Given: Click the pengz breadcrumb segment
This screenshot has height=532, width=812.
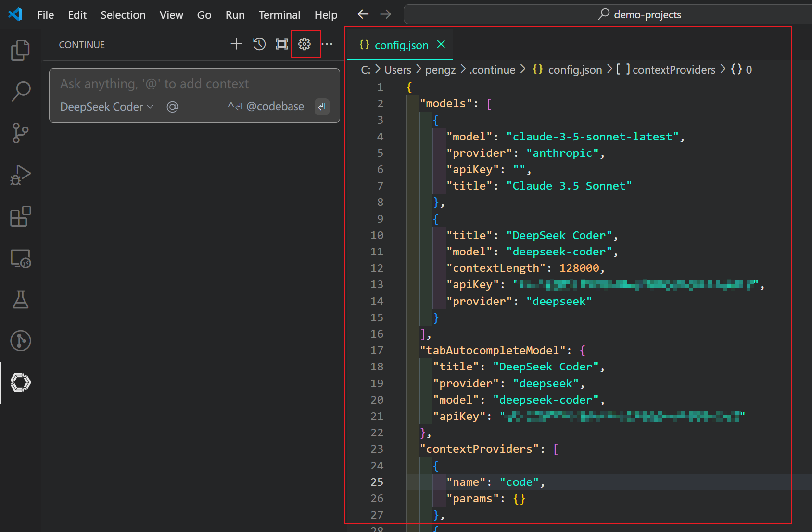Looking at the screenshot, I should pyautogui.click(x=440, y=70).
